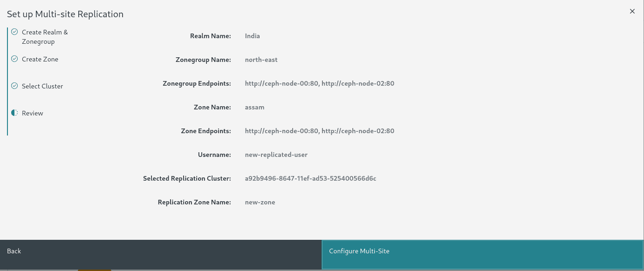Click the Zonegroup Endpoints URL value

coord(319,83)
